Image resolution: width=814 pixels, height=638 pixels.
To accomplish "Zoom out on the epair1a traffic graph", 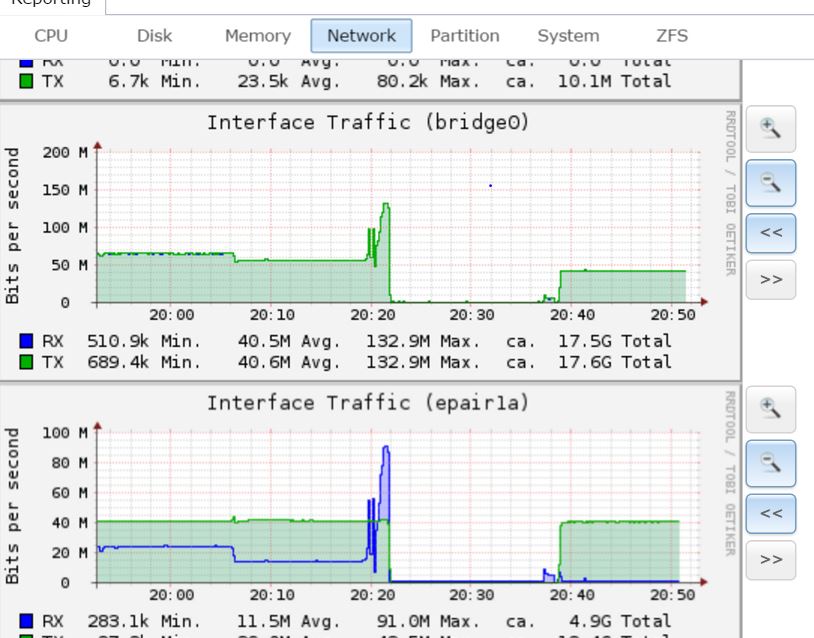I will click(770, 463).
